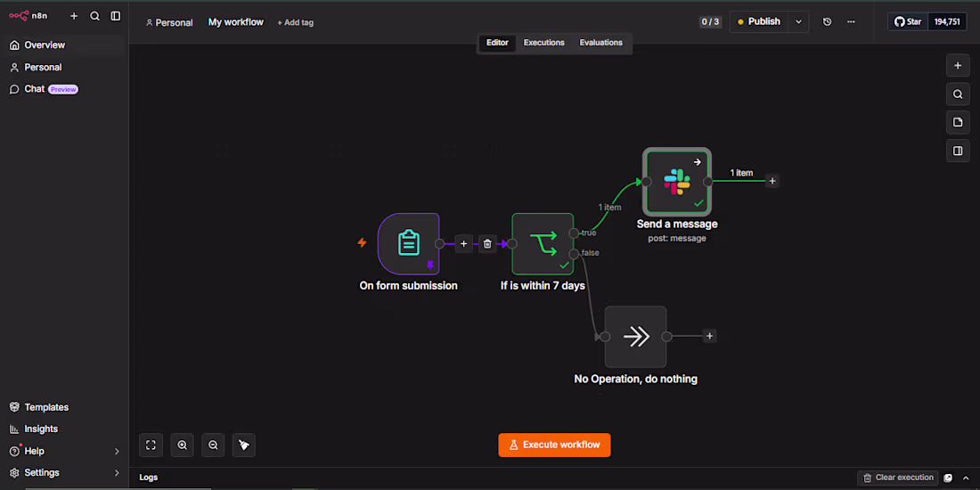Add a node after Send a message
The image size is (980, 490).
click(x=772, y=181)
